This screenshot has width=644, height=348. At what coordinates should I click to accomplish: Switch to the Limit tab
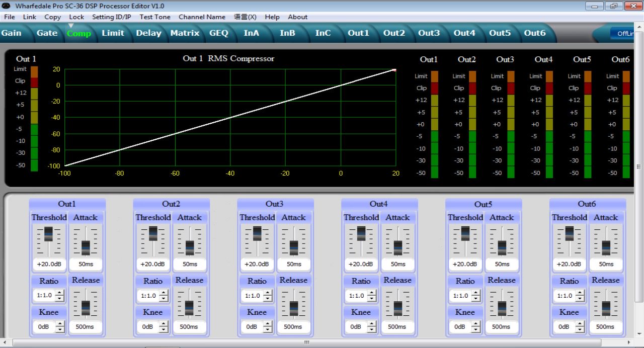click(x=113, y=33)
